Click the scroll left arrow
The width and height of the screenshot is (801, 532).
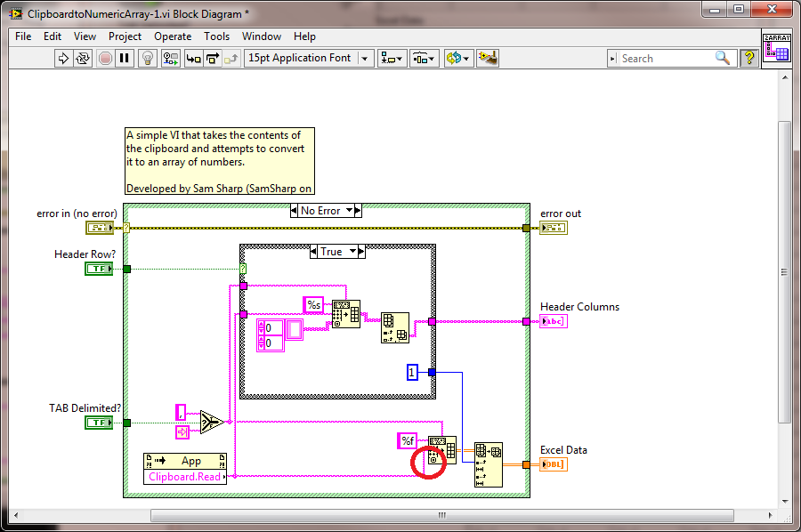[x=16, y=515]
